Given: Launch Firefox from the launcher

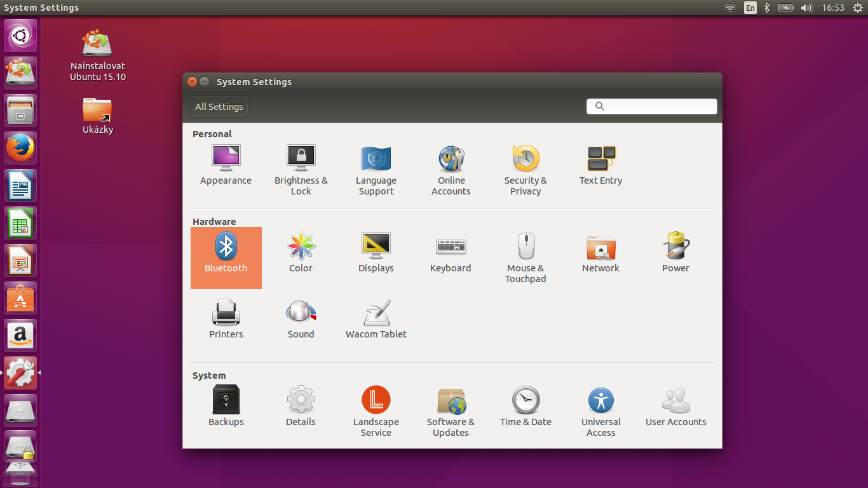Looking at the screenshot, I should pos(21,148).
